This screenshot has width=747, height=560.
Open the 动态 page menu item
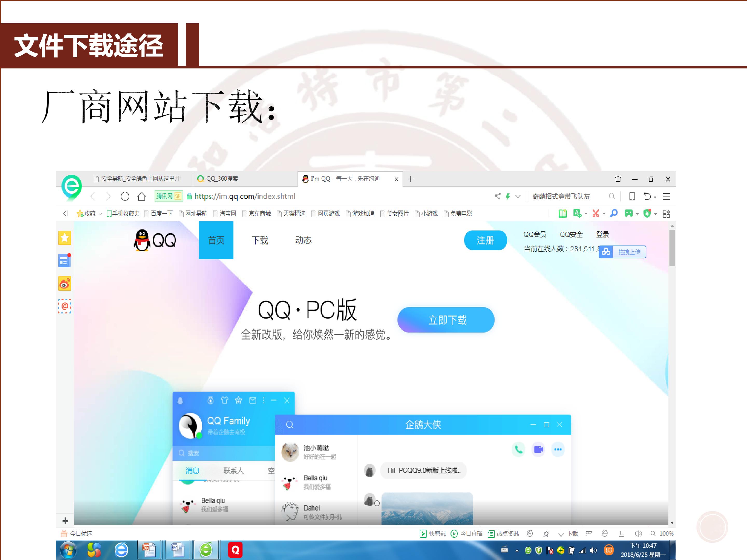point(303,240)
